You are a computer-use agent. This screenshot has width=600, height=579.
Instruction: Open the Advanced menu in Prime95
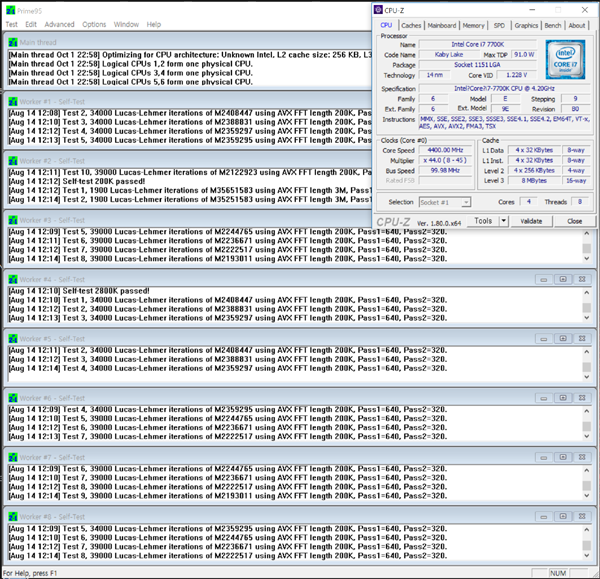(59, 24)
